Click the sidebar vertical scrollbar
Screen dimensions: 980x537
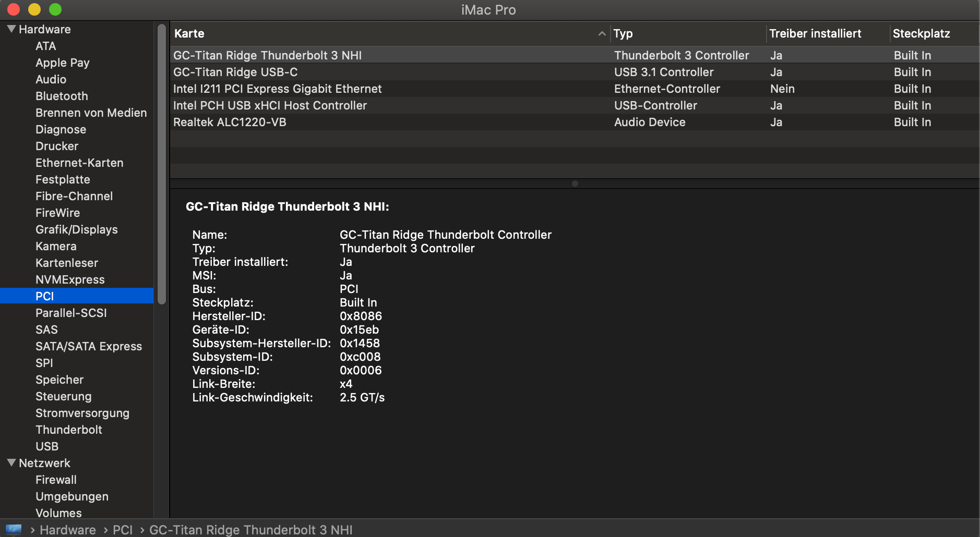(162, 164)
